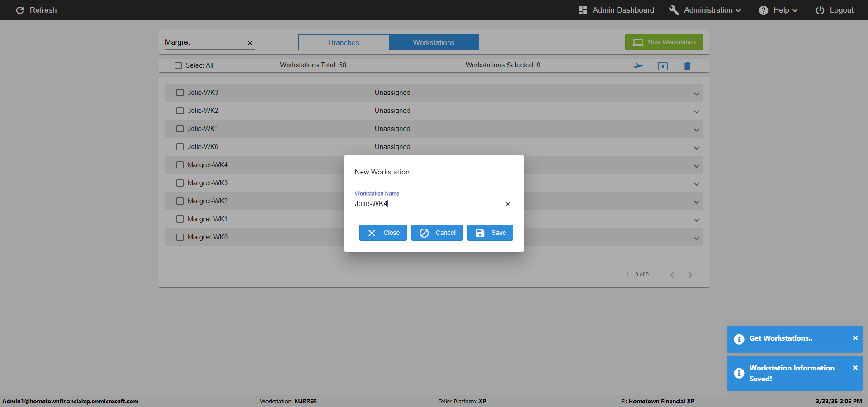Expand the Jolie-WK3 row chevron

pos(697,94)
